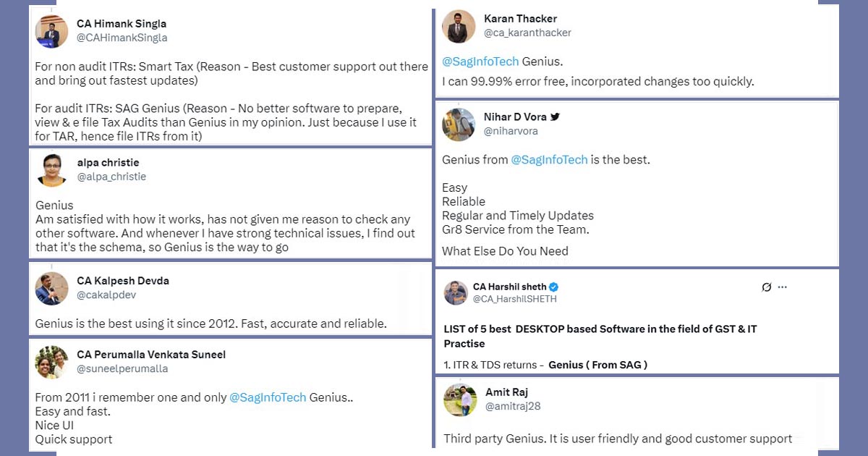Click Nihar D Vora's avatar image

tap(459, 124)
